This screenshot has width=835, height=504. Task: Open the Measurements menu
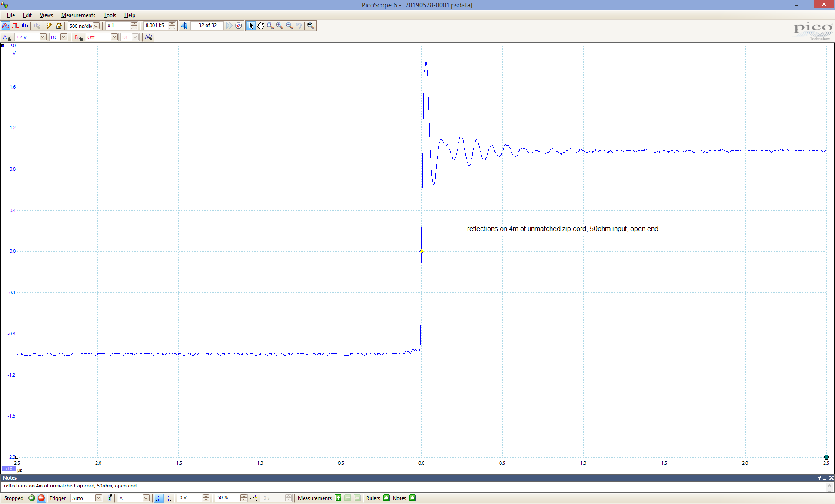[78, 15]
